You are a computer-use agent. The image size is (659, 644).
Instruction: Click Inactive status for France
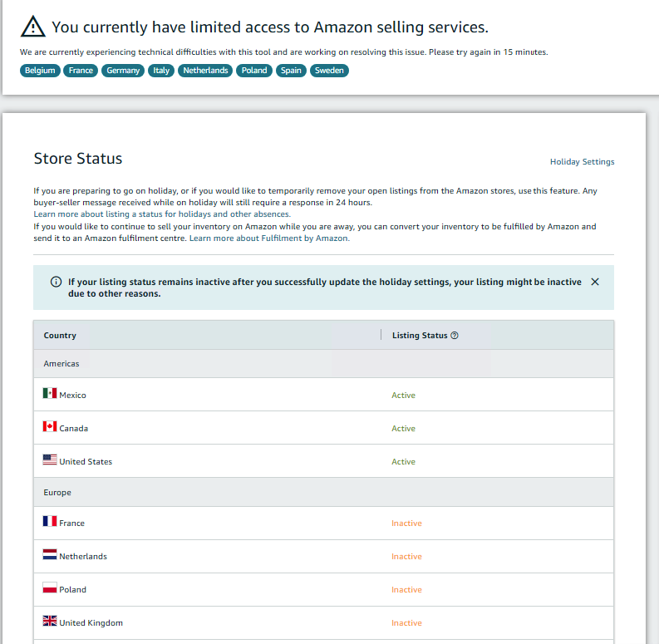pyautogui.click(x=407, y=524)
